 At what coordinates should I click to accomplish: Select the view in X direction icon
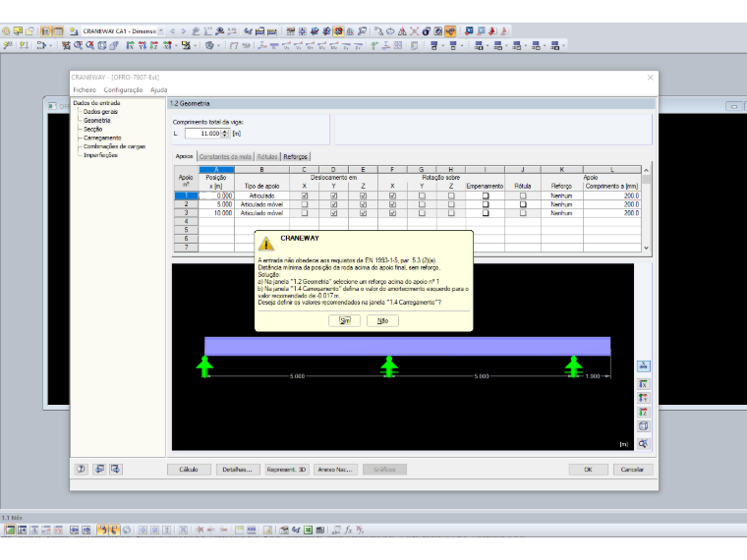[643, 384]
